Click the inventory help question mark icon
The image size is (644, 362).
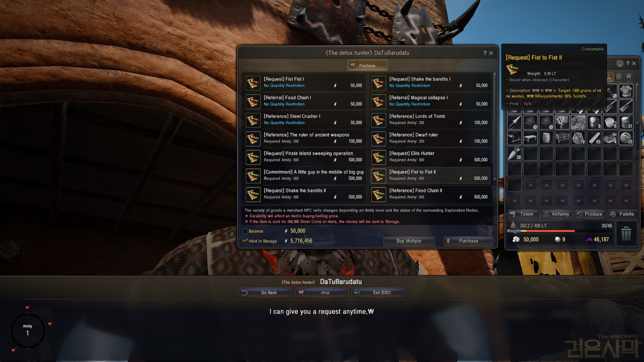click(x=628, y=63)
